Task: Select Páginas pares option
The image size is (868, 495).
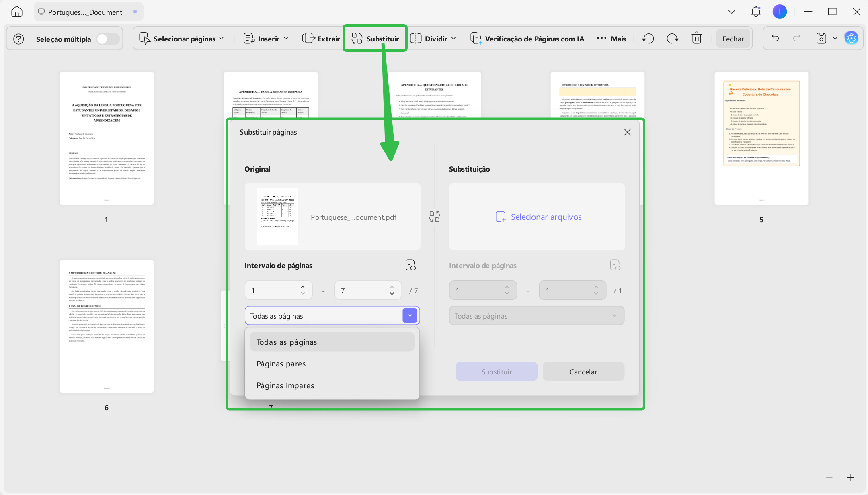Action: (332, 364)
